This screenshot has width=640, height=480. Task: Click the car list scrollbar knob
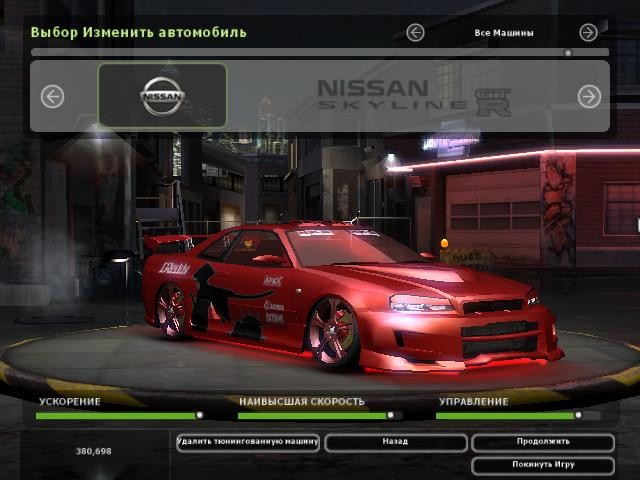coord(568,53)
